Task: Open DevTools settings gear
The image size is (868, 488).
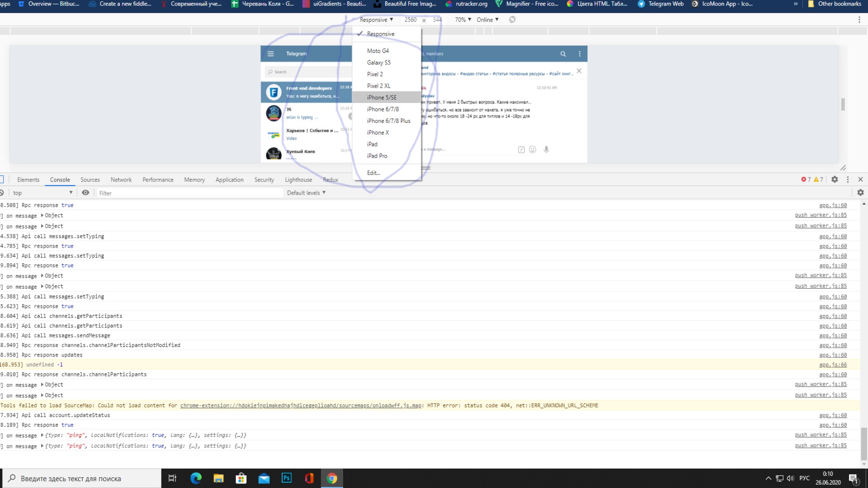Action: 835,179
